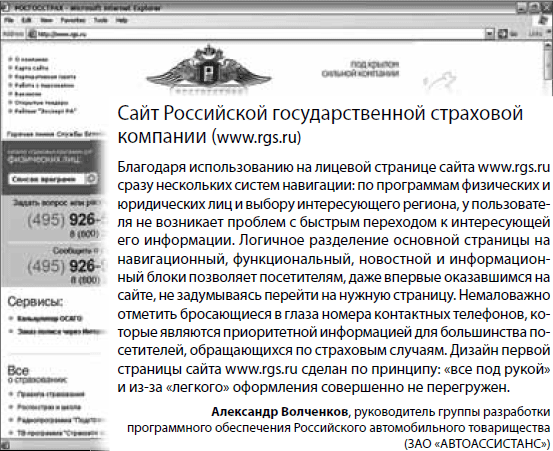Open the 'Рейтинг Эксперт РА' link
The width and height of the screenshot is (553, 451).
(x=45, y=111)
